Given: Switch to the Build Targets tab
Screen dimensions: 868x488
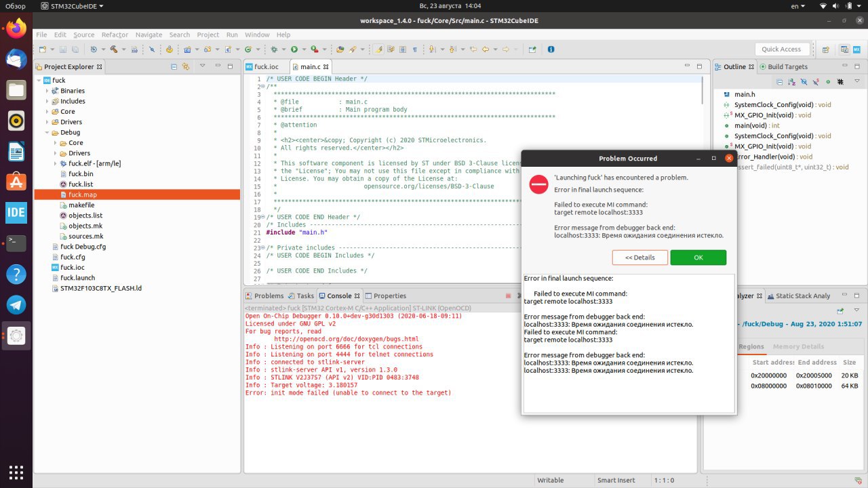Looking at the screenshot, I should click(x=783, y=66).
